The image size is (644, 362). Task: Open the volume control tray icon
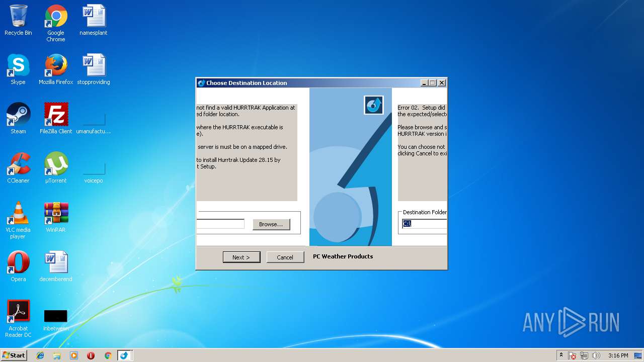596,355
